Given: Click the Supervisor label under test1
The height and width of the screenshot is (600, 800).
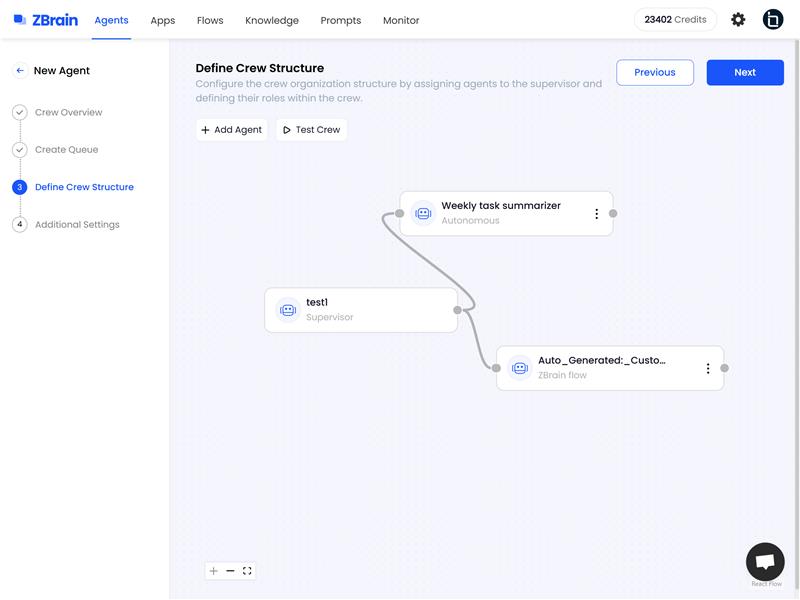Looking at the screenshot, I should click(x=330, y=317).
